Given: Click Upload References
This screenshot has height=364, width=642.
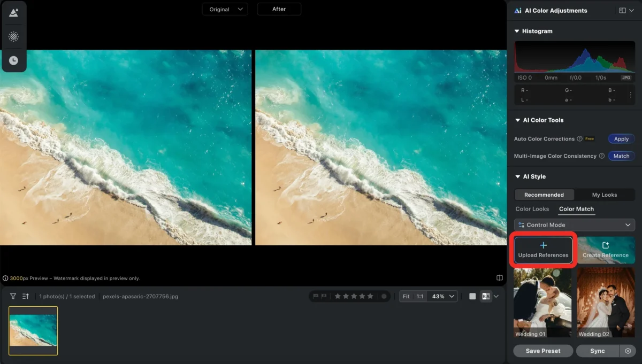Looking at the screenshot, I should (x=543, y=250).
